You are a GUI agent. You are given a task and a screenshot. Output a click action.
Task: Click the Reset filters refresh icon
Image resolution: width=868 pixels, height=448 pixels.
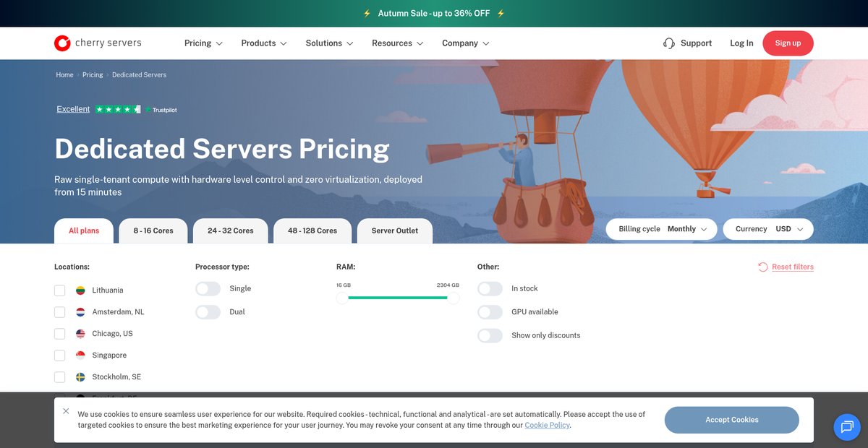pyautogui.click(x=763, y=267)
